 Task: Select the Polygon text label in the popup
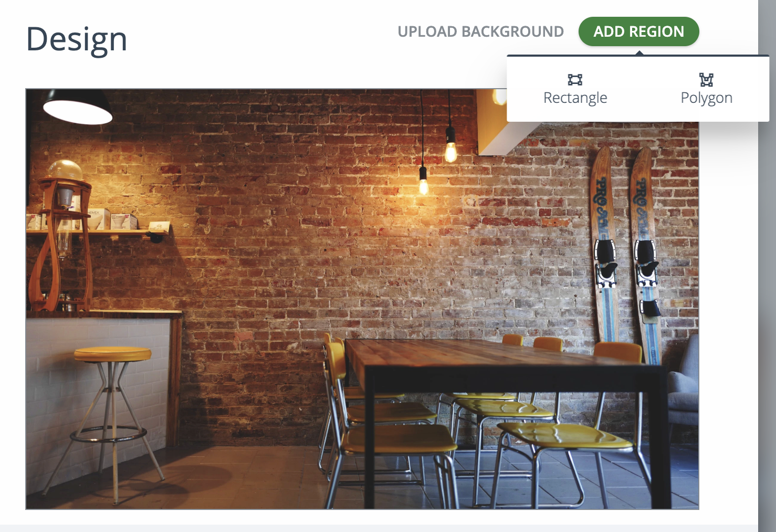706,98
